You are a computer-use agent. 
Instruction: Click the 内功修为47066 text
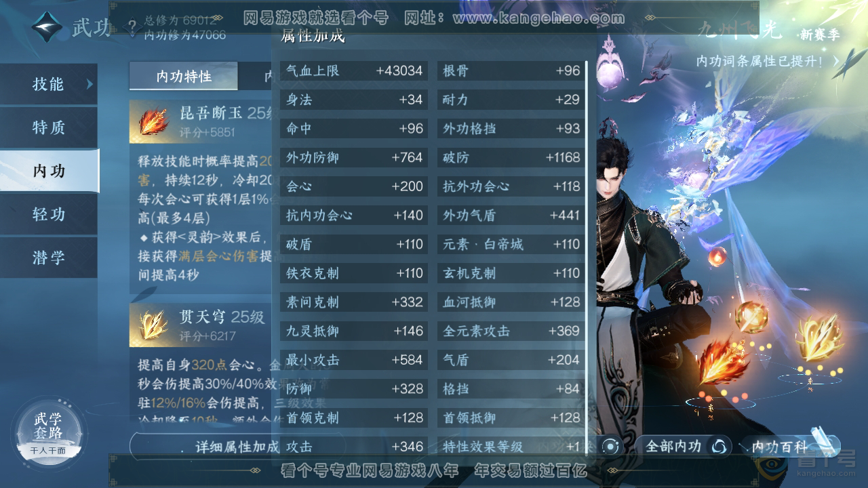tap(185, 35)
